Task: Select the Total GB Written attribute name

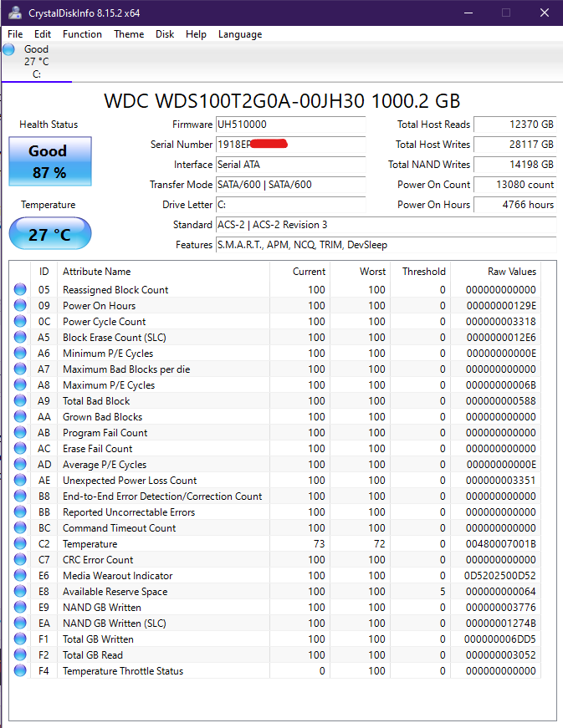Action: 98,639
